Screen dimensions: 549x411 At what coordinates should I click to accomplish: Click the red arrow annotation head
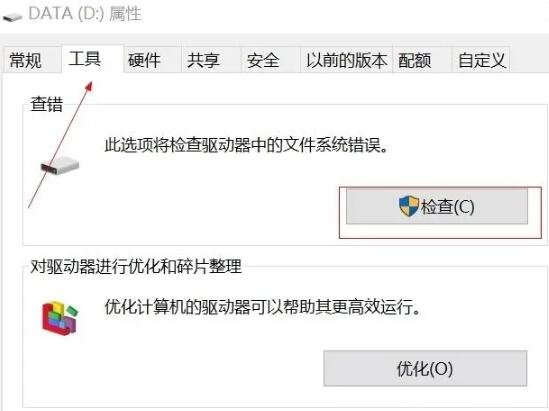pyautogui.click(x=89, y=86)
